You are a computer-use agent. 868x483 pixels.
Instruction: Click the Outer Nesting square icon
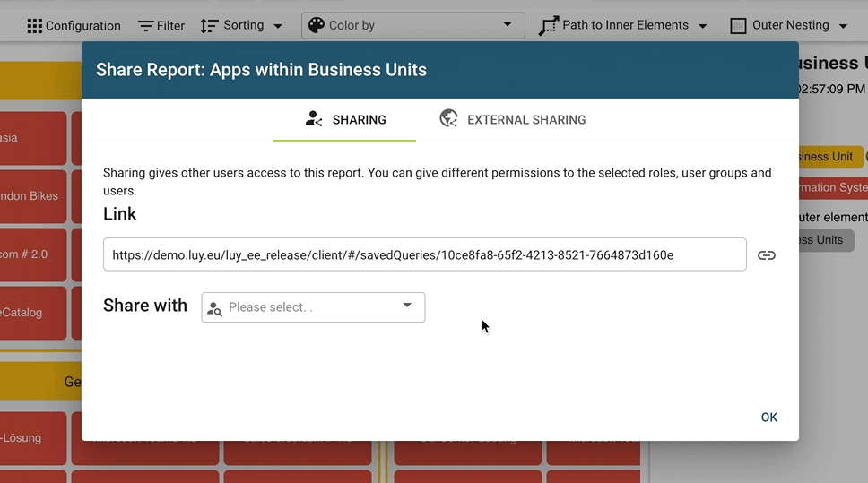point(738,26)
